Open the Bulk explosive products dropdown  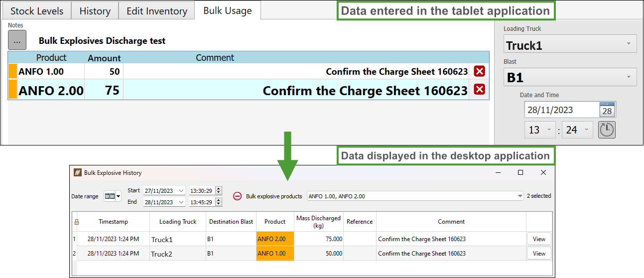[x=415, y=196]
